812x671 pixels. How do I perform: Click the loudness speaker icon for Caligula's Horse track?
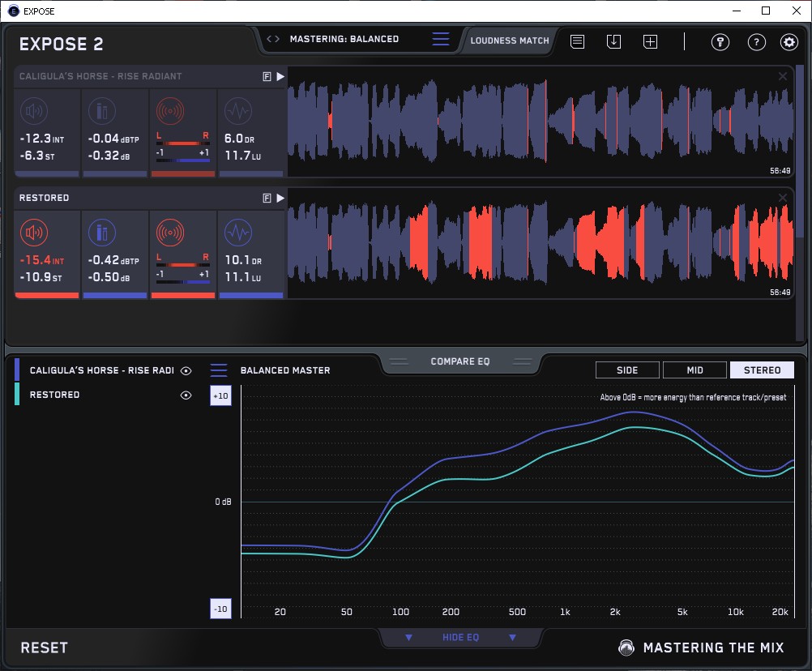point(34,111)
